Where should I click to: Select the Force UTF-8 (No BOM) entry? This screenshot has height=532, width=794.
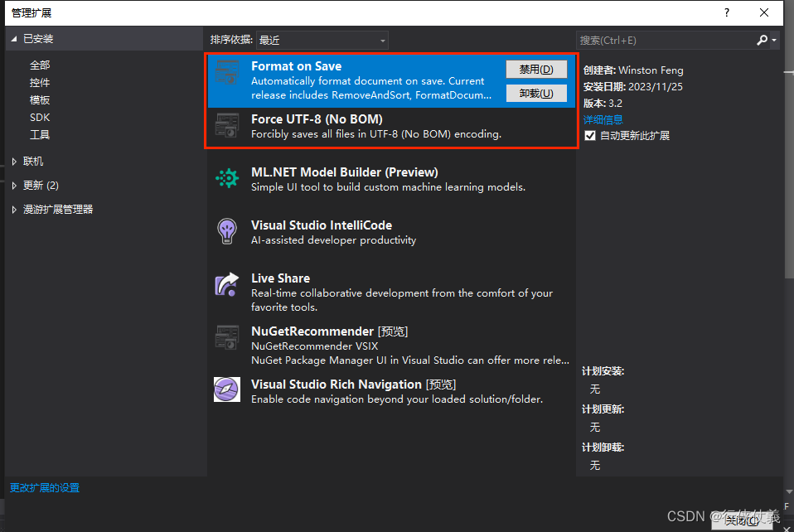coord(391,127)
